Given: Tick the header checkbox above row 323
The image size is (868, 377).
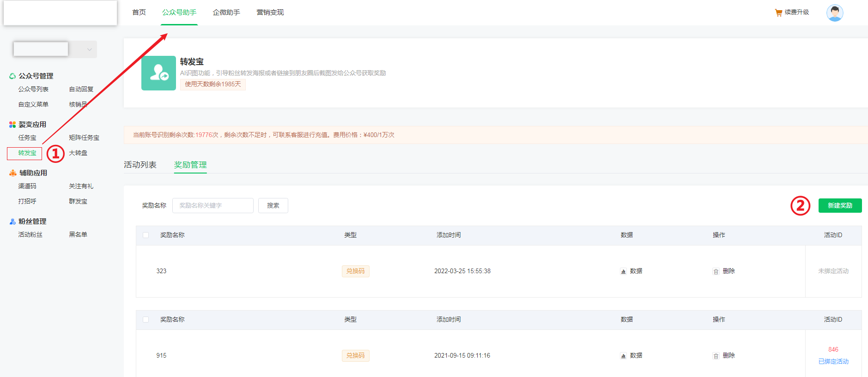Looking at the screenshot, I should pyautogui.click(x=146, y=235).
